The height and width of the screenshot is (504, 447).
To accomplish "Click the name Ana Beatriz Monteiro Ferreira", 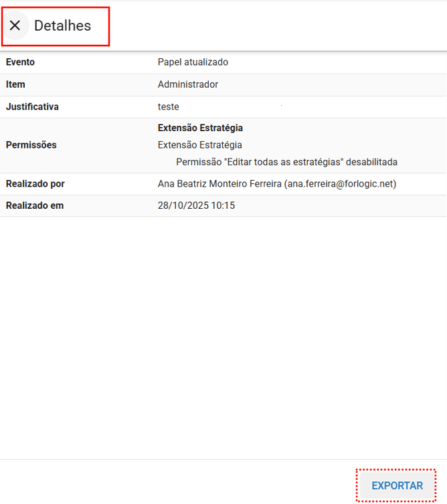I will coord(219,183).
